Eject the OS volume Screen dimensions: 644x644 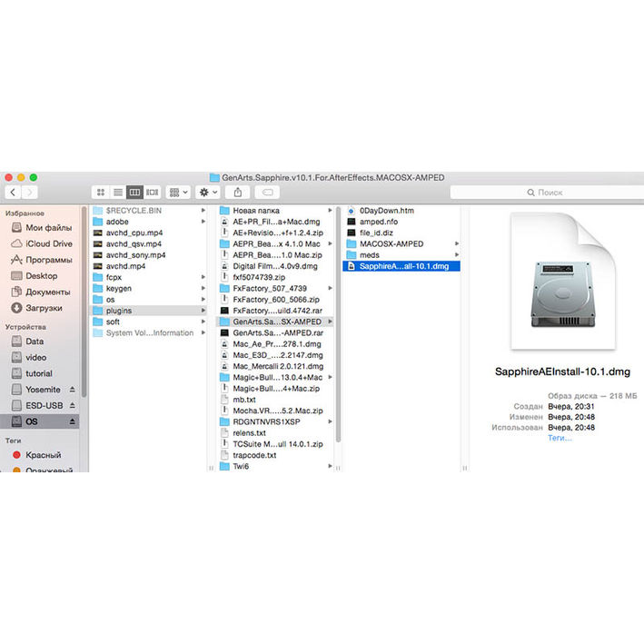pyautogui.click(x=73, y=421)
